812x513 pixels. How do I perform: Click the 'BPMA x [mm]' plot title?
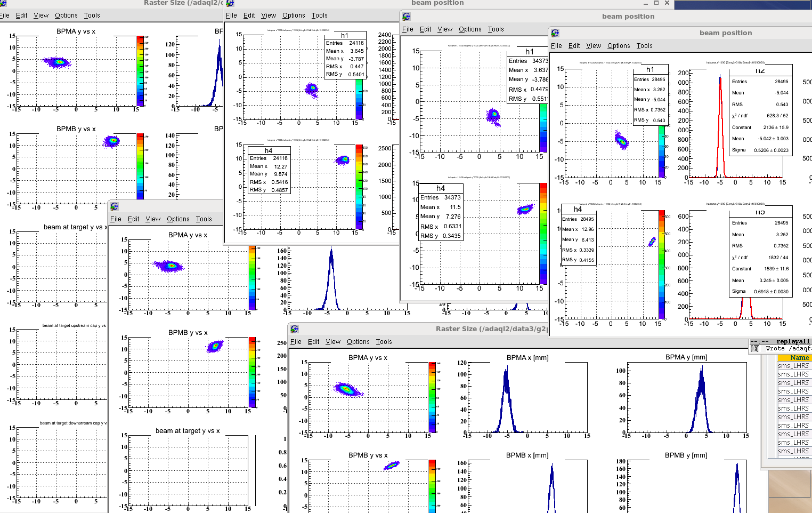click(x=527, y=358)
